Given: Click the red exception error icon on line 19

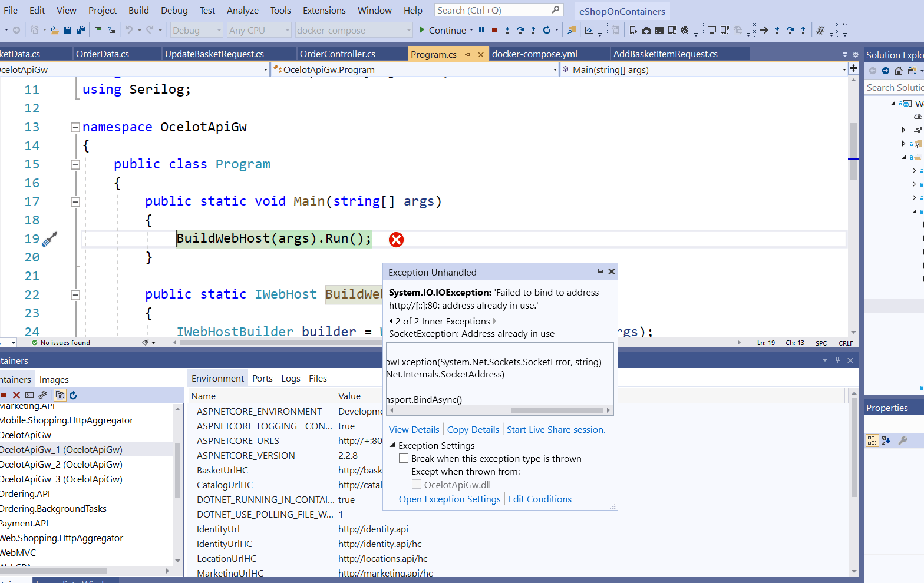Looking at the screenshot, I should pyautogui.click(x=397, y=240).
